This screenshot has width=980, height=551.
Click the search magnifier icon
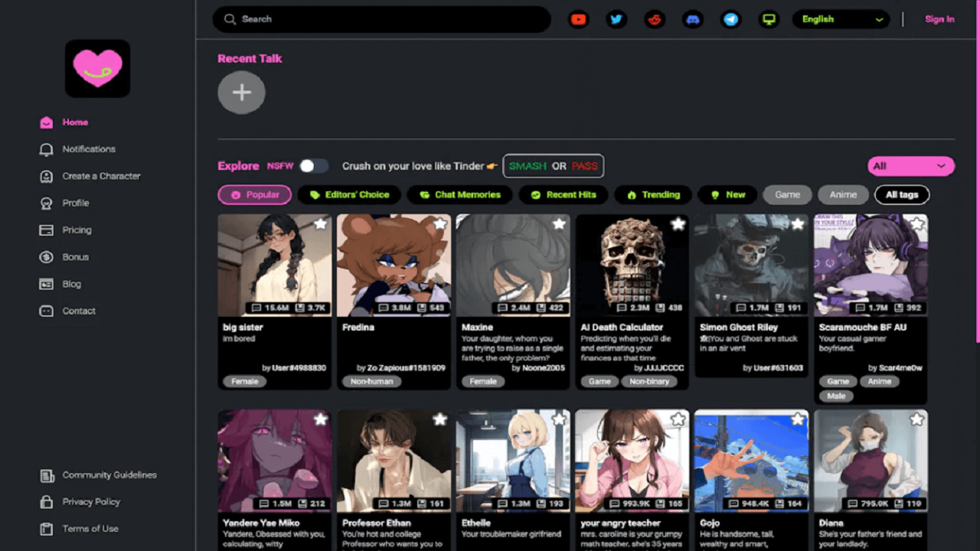[230, 19]
